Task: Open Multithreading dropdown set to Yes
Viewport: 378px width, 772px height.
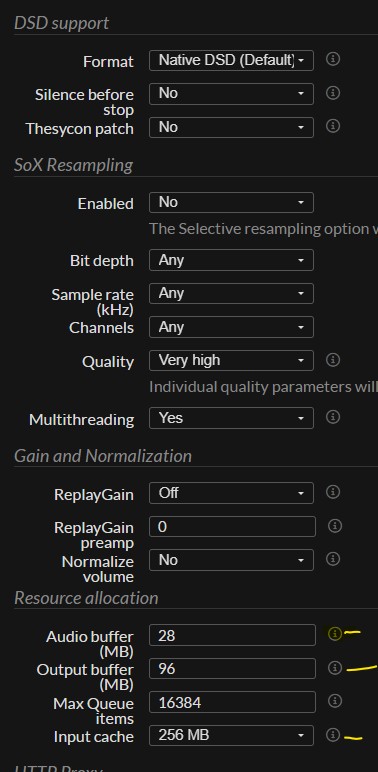Action: pos(231,418)
